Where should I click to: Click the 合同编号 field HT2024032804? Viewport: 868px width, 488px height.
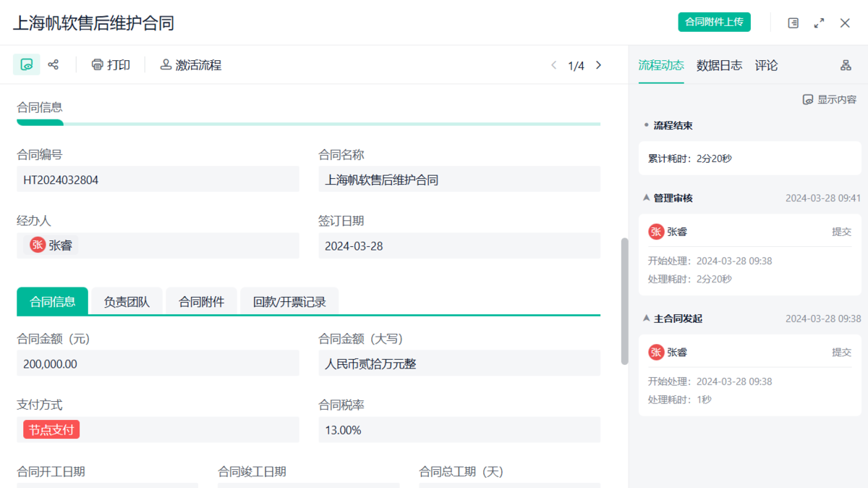coord(158,180)
